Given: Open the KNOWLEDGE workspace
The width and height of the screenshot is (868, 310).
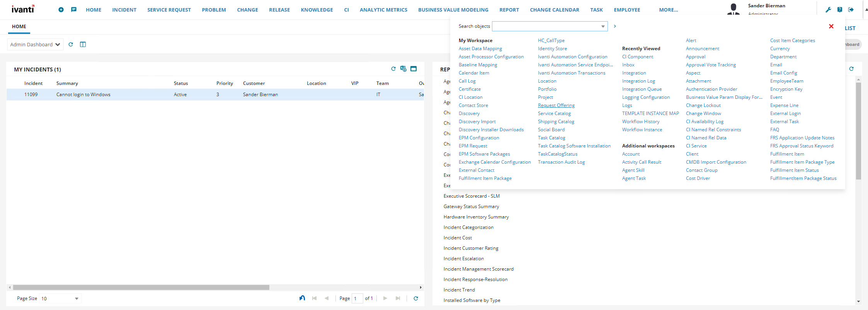Looking at the screenshot, I should click(x=317, y=10).
